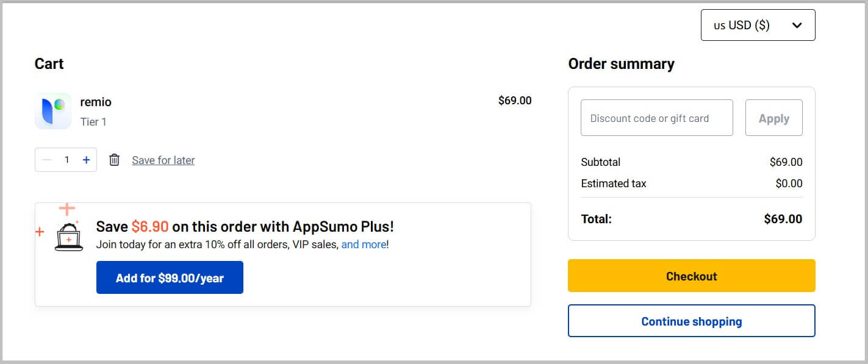Viewport: 868px width, 364px height.
Task: Click the remio product name
Action: pyautogui.click(x=96, y=102)
